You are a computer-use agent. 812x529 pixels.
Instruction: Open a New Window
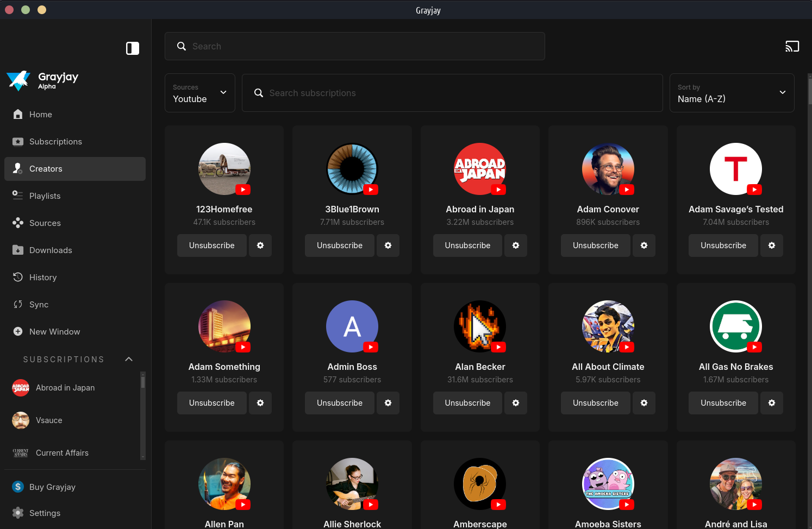[x=54, y=332]
